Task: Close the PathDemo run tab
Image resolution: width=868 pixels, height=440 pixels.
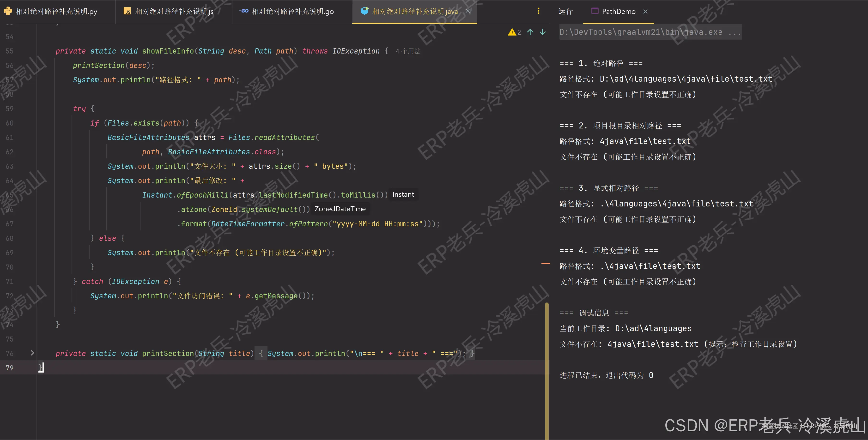Action: [x=645, y=12]
